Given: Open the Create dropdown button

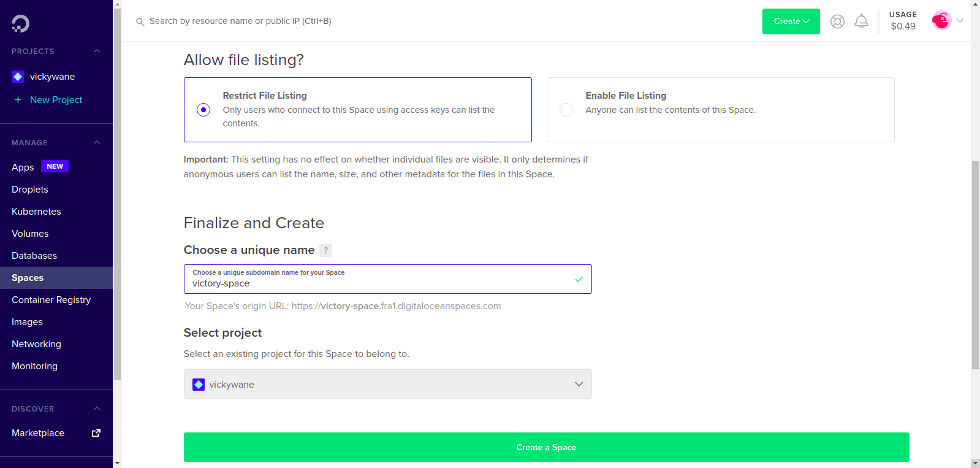Looking at the screenshot, I should pyautogui.click(x=791, y=21).
